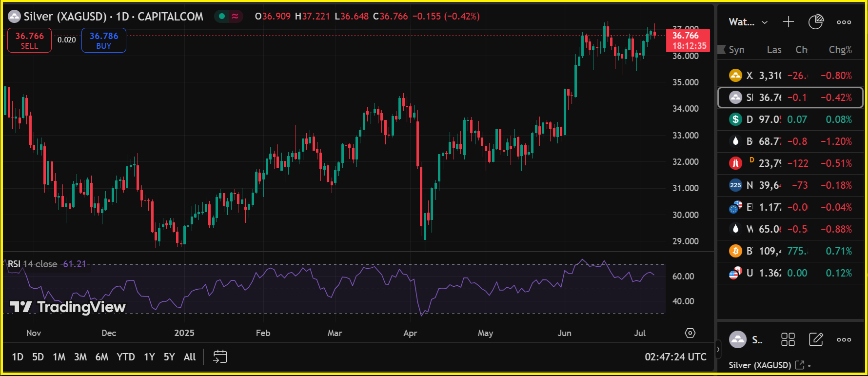
Task: Toggle the green market open status indicator
Action: [222, 17]
